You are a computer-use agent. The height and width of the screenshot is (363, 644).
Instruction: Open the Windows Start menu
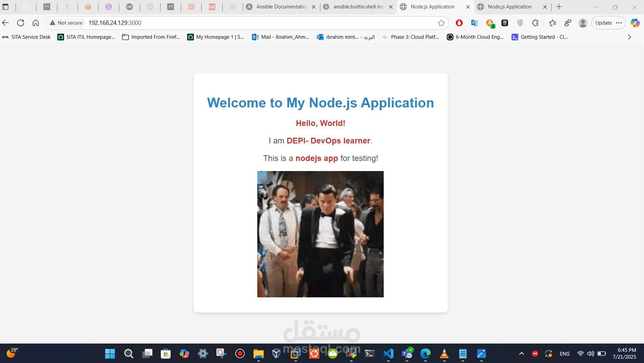click(x=110, y=354)
